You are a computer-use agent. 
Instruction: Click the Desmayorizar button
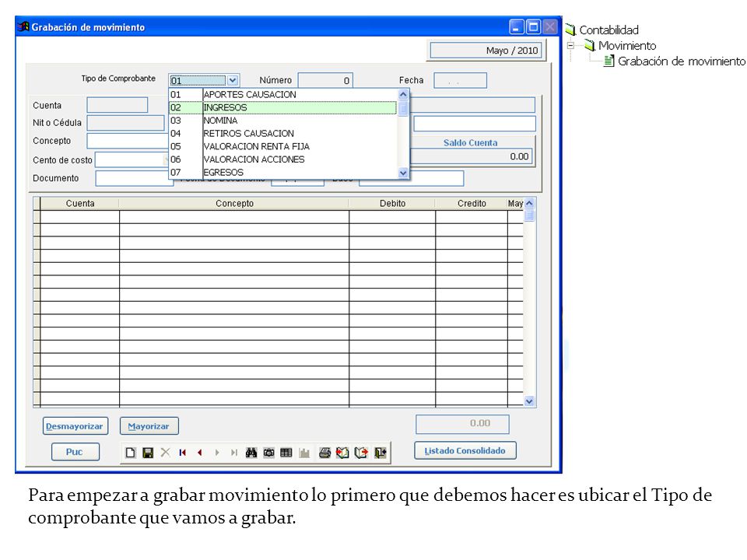point(75,426)
